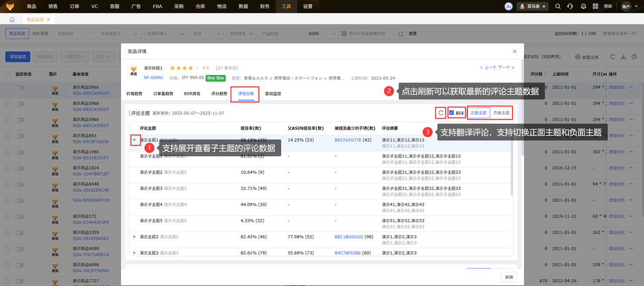
Task: Click the fox logo in top-left corner
Action: 10,7
